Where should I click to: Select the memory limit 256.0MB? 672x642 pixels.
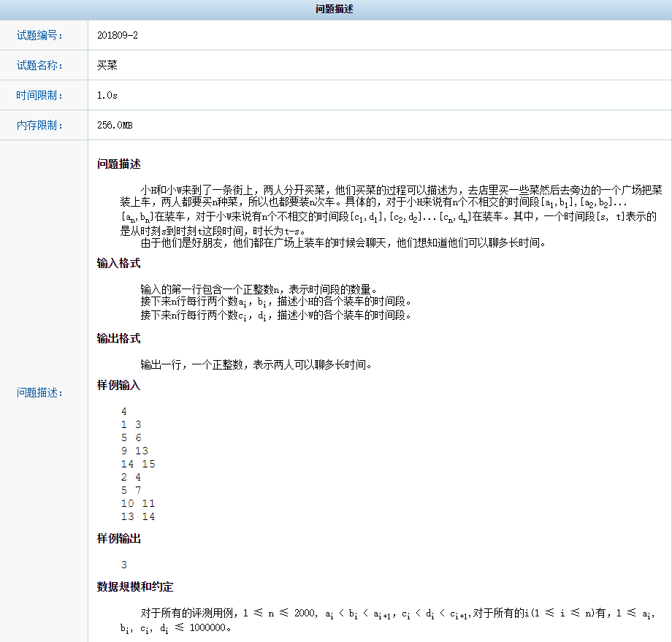[x=113, y=124]
